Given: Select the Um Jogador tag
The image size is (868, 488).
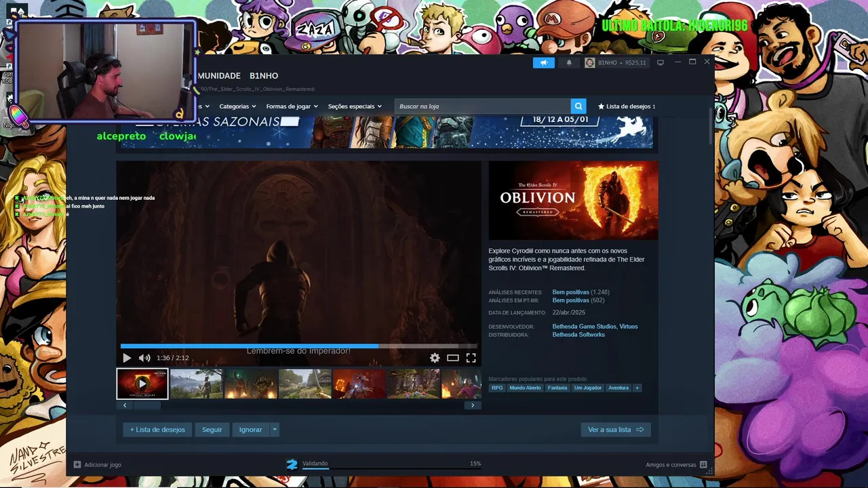Looking at the screenshot, I should [x=588, y=388].
